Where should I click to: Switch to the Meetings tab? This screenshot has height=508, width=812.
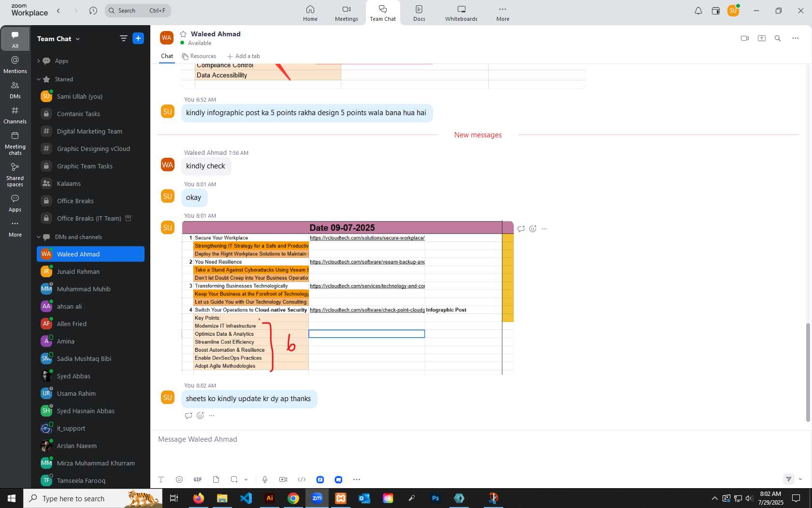click(x=347, y=13)
